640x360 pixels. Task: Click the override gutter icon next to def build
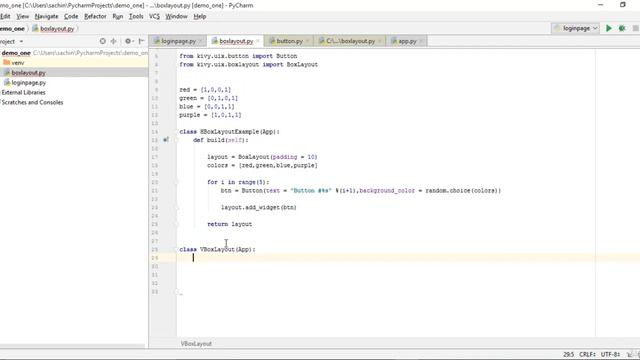(x=166, y=140)
